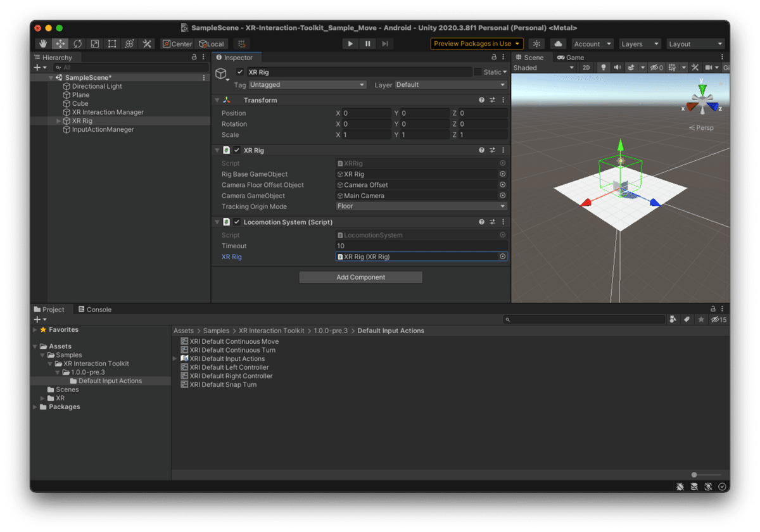Click the Step frame button
This screenshot has height=532, width=760.
[x=385, y=44]
